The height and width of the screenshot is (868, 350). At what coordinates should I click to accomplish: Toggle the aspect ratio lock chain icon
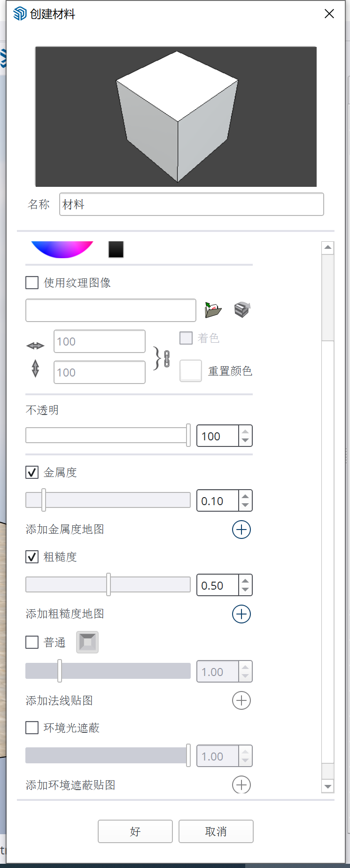click(167, 359)
